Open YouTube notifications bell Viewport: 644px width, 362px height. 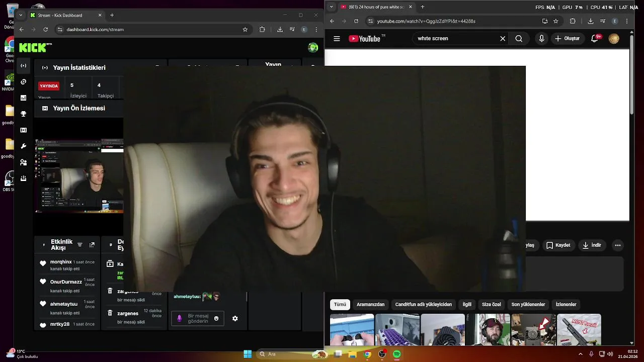tap(595, 39)
